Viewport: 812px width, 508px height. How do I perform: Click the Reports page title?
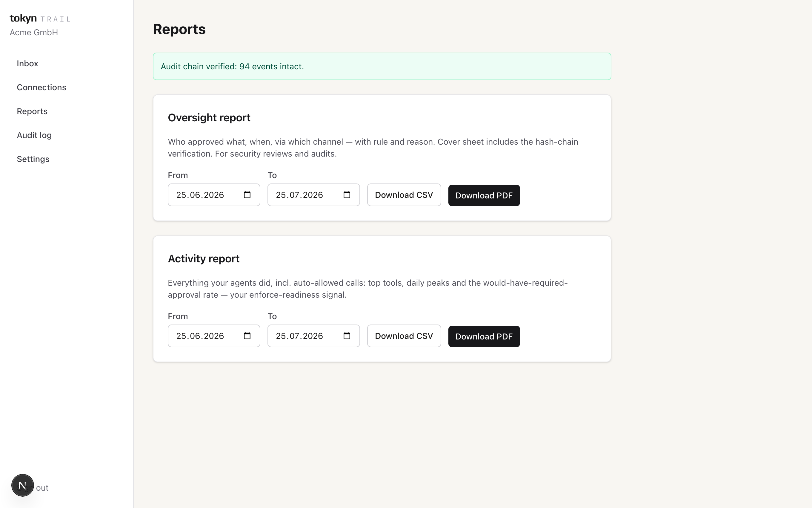(179, 29)
